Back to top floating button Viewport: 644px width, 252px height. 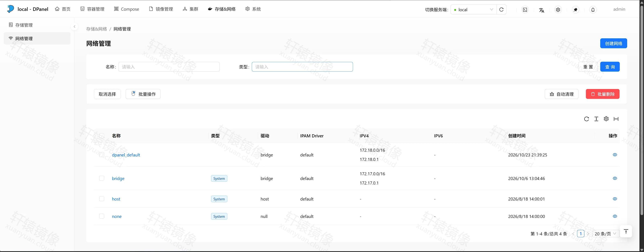pos(626,231)
